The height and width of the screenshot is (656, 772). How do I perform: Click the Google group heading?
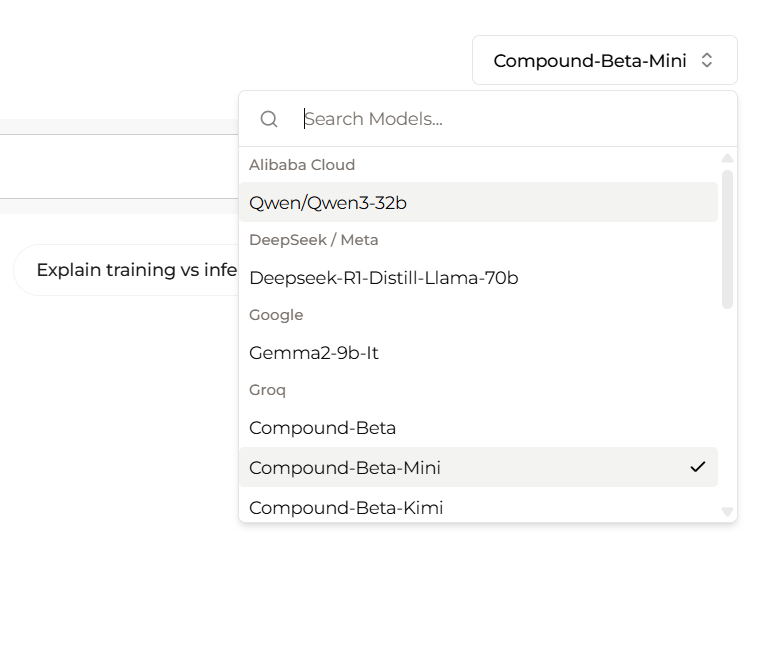[x=276, y=315]
